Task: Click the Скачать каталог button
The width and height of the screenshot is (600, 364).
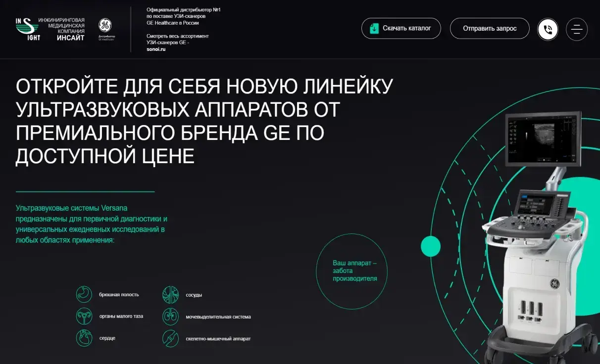Action: pos(401,28)
